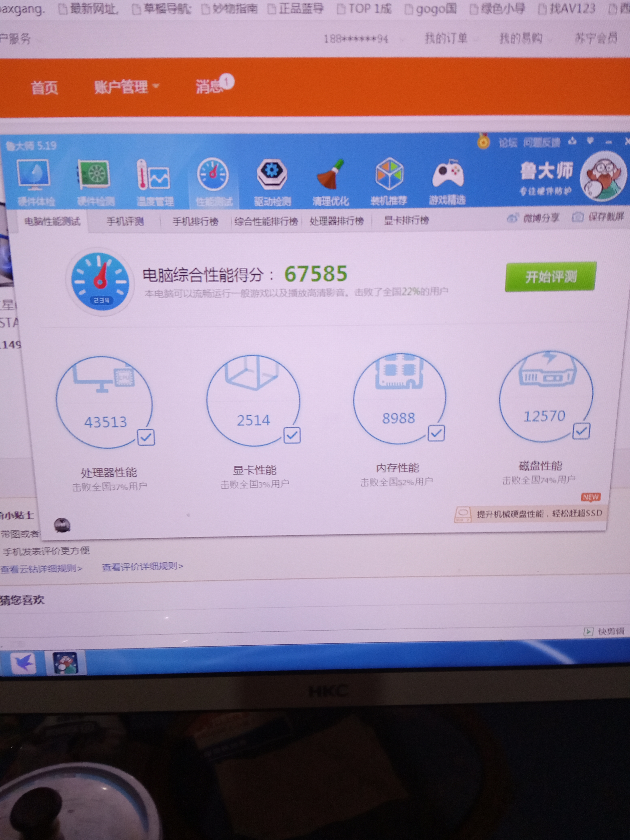Open the title bar dropdown menu arrow

(590, 141)
